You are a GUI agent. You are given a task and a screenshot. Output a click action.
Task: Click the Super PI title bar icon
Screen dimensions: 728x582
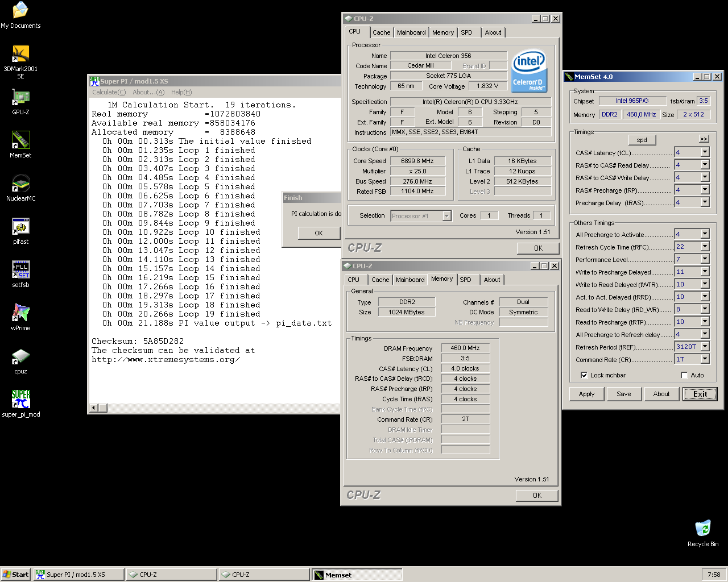coord(95,81)
